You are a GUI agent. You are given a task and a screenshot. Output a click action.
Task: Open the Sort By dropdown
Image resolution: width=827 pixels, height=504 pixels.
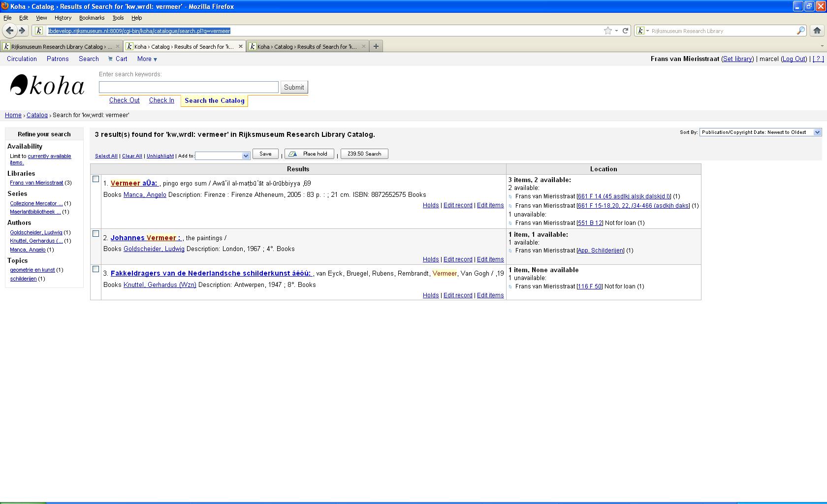(760, 132)
